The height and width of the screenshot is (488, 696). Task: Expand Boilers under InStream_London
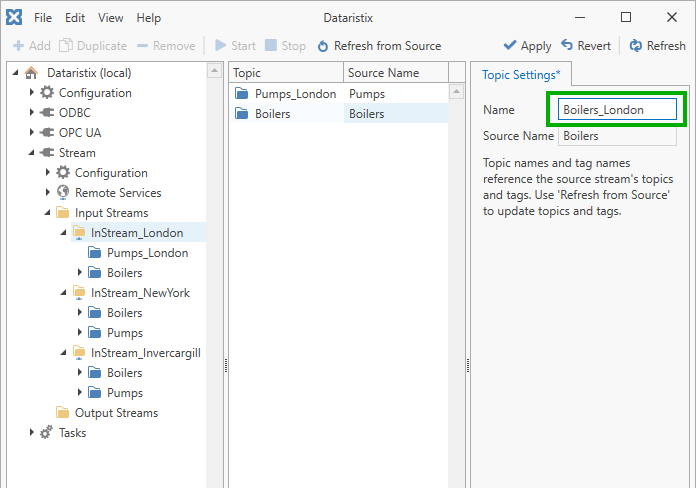pyautogui.click(x=79, y=272)
